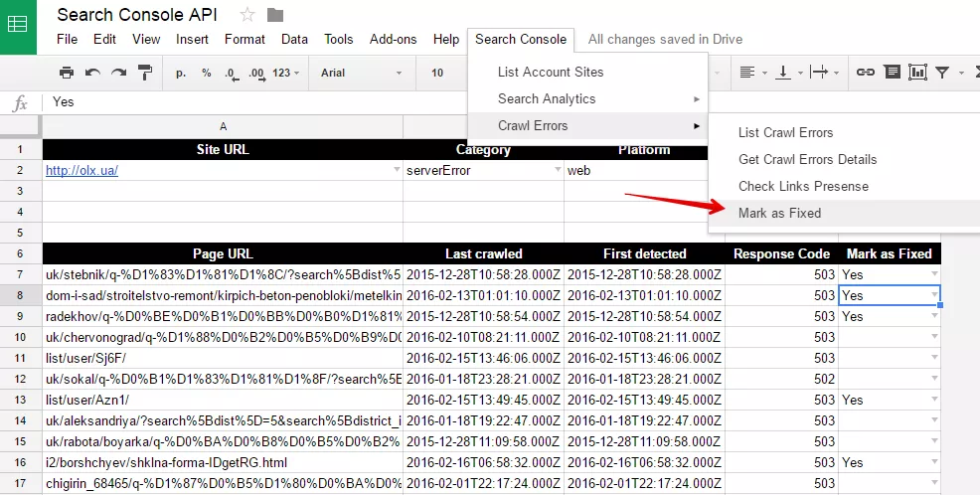Click the Print icon in toolbar
The width and height of the screenshot is (980, 495).
click(x=67, y=73)
